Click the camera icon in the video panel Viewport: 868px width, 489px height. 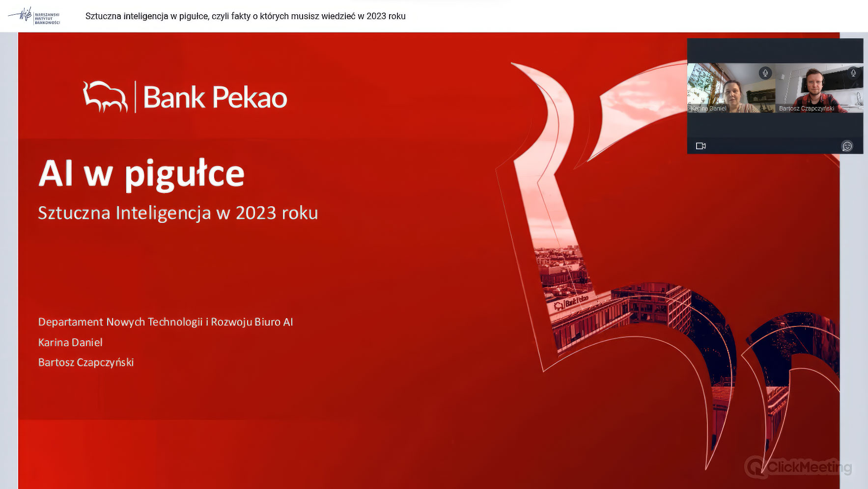point(701,146)
